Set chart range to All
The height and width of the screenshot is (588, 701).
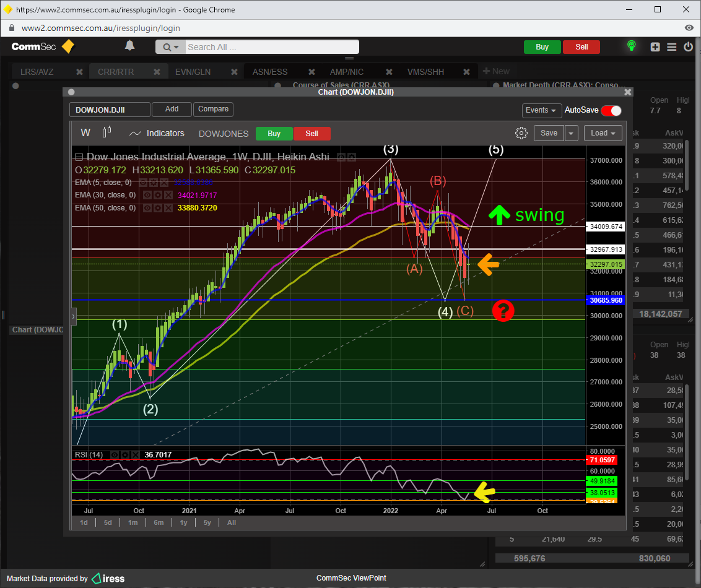(x=232, y=523)
